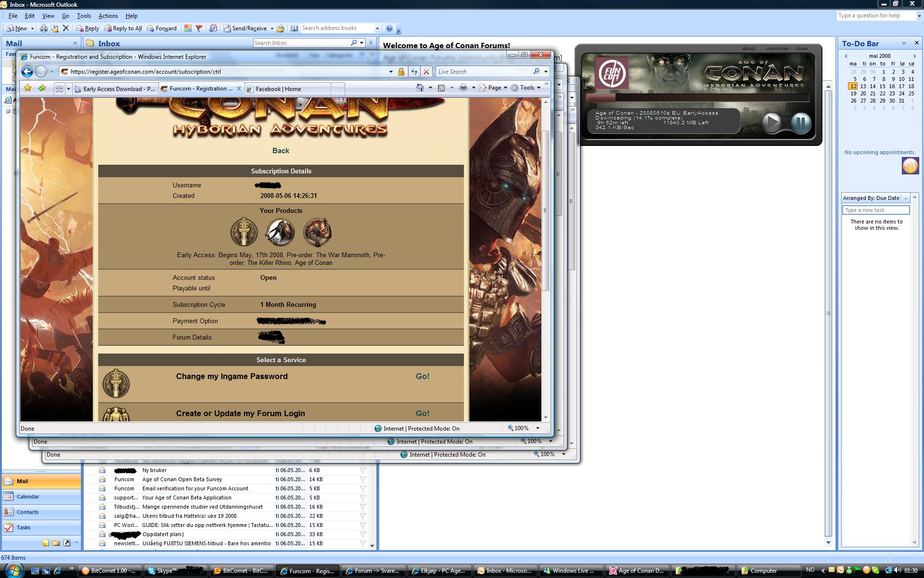The width and height of the screenshot is (924, 578).
Task: Click the Pause button in Age of Conan downloader
Action: [x=801, y=122]
